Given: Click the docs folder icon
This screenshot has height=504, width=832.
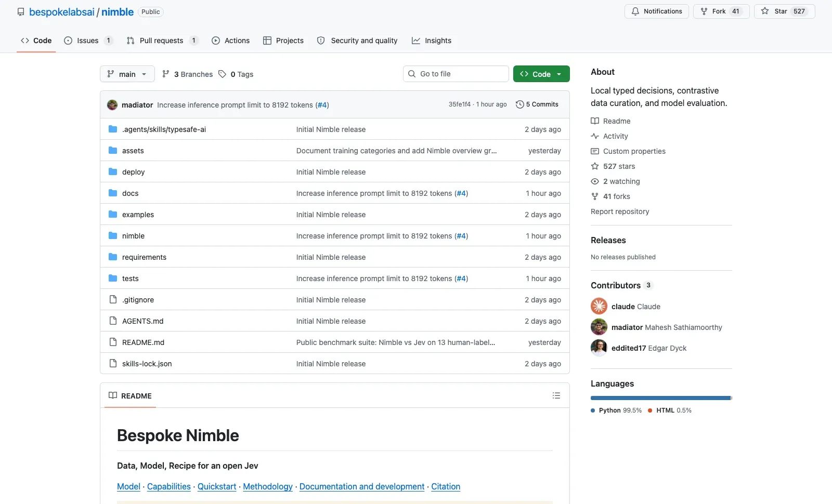Looking at the screenshot, I should point(113,193).
